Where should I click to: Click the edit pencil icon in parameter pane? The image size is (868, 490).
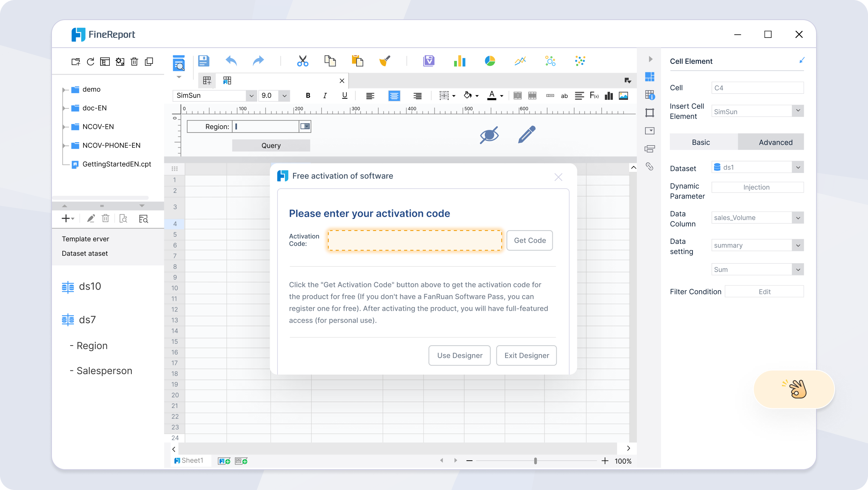pyautogui.click(x=527, y=134)
